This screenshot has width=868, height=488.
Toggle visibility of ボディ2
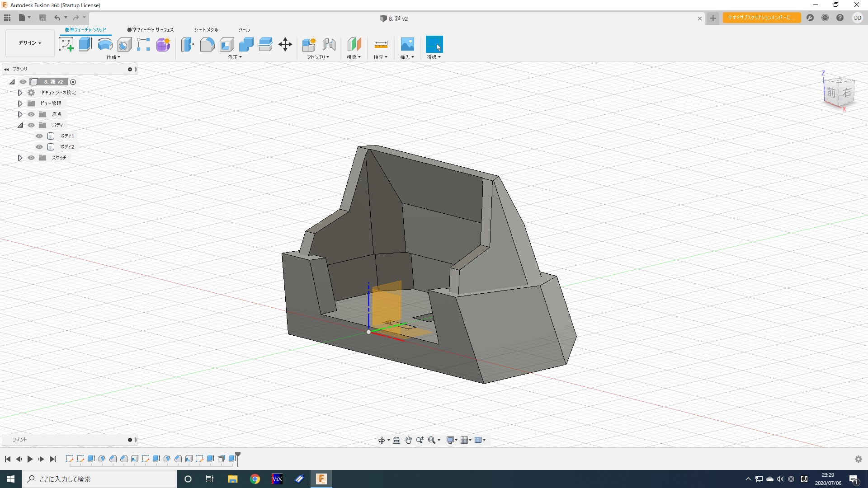(x=39, y=147)
